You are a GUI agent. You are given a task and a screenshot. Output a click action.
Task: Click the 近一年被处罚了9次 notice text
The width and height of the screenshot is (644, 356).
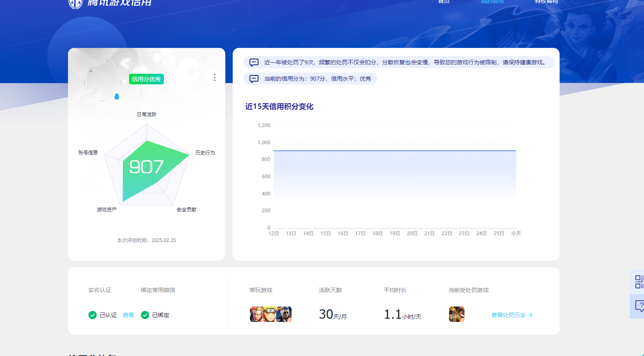pos(405,62)
